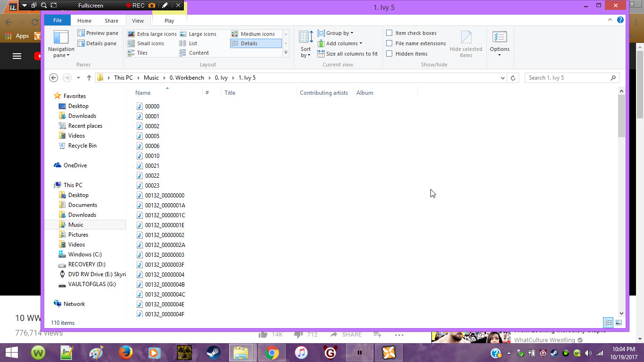Switch to Extra large icons layout
644x362 pixels.
click(x=152, y=34)
